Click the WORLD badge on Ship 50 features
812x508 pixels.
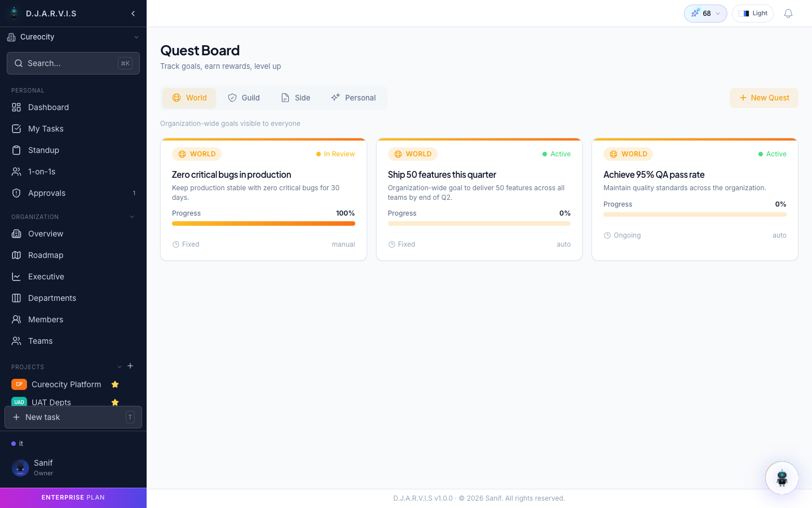413,154
